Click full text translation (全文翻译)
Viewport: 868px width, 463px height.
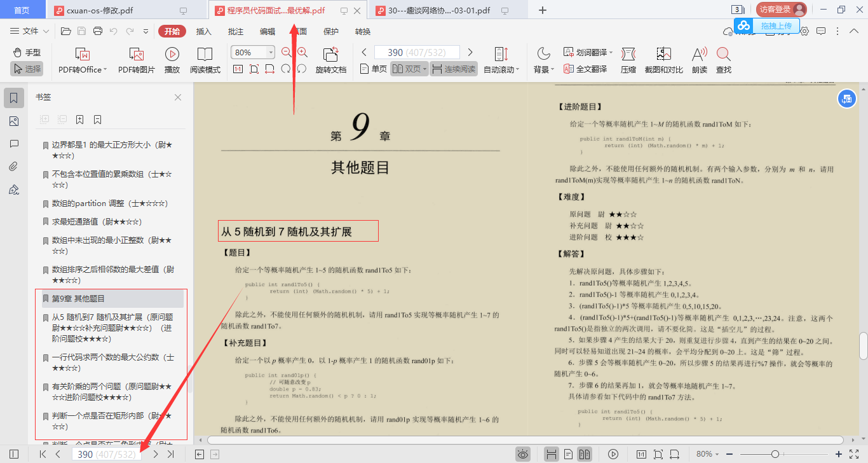pos(585,69)
